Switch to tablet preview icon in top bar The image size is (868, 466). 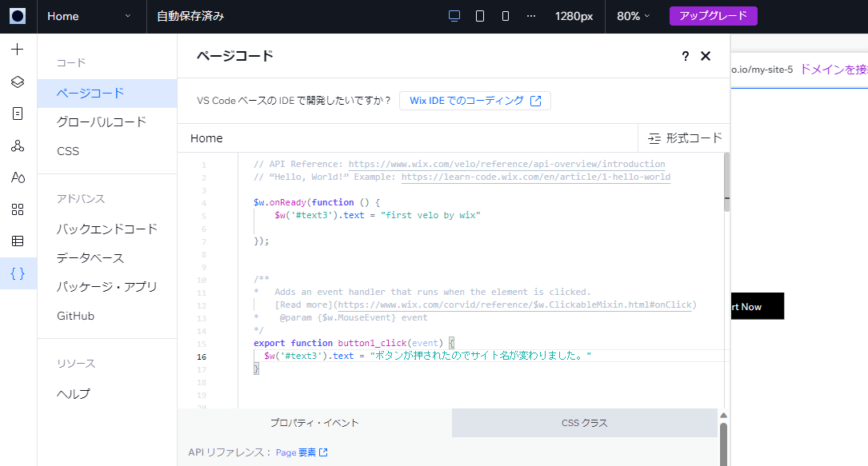click(479, 15)
